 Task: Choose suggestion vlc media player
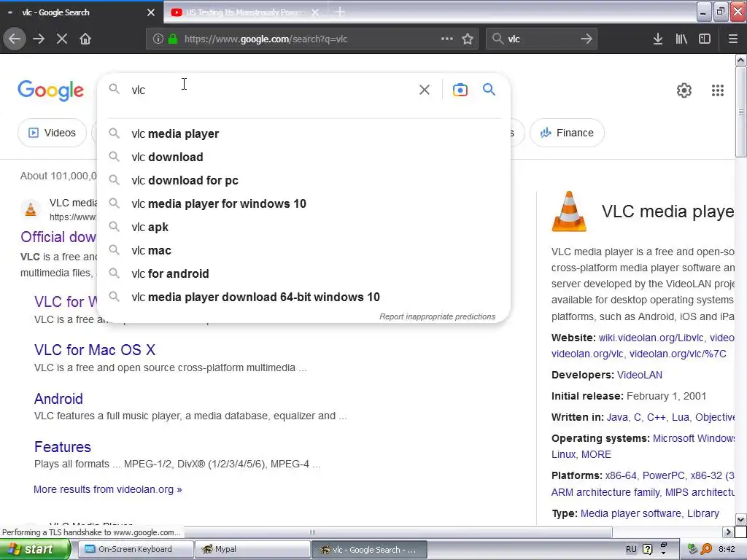tap(303, 134)
